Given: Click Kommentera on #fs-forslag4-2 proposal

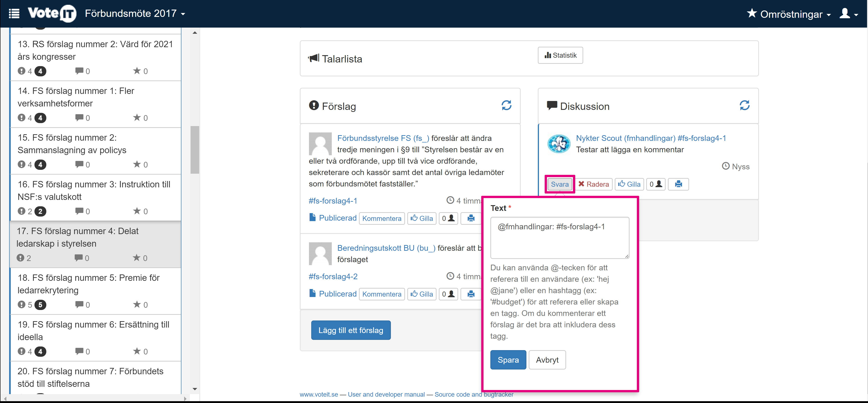Looking at the screenshot, I should point(382,294).
